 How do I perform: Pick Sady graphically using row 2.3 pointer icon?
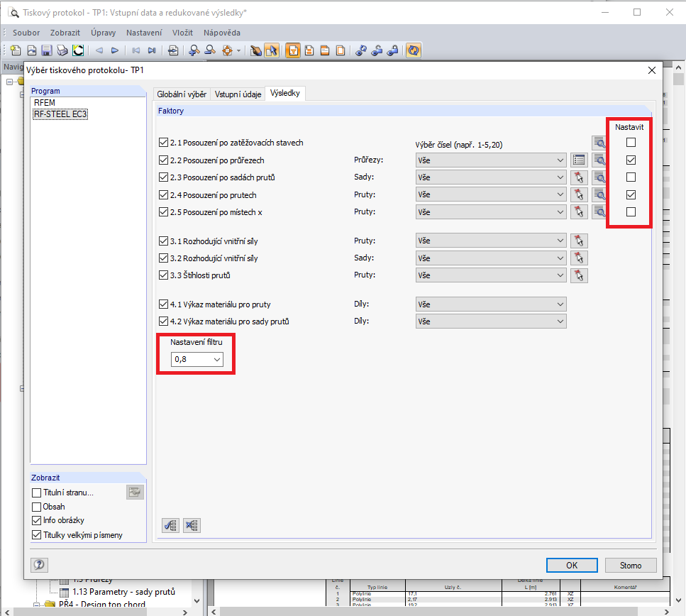pos(579,177)
